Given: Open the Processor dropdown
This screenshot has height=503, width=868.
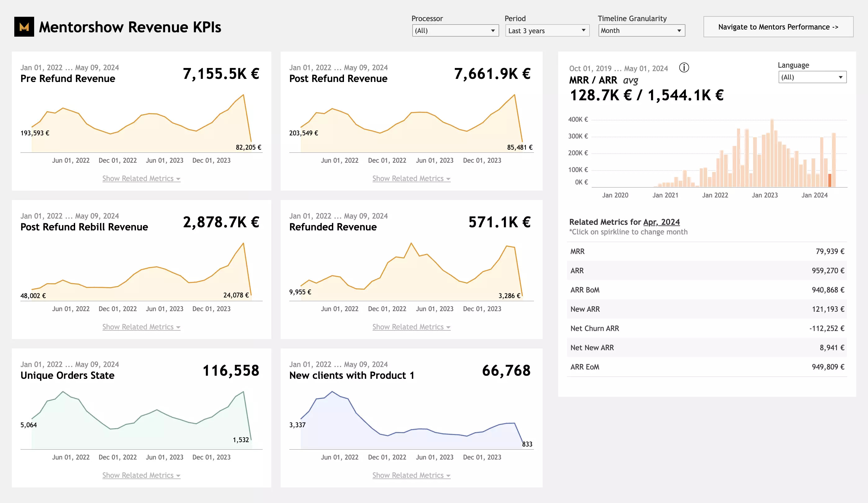Looking at the screenshot, I should pyautogui.click(x=455, y=31).
